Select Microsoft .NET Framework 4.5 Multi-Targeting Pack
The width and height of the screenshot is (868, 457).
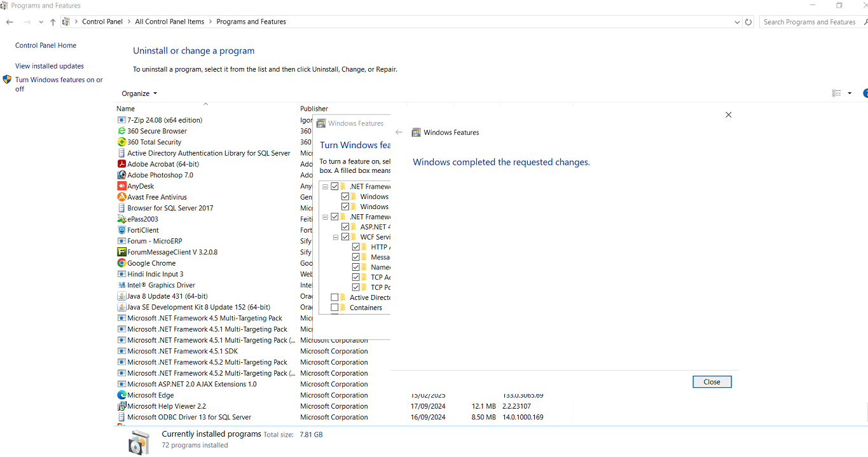tap(205, 318)
